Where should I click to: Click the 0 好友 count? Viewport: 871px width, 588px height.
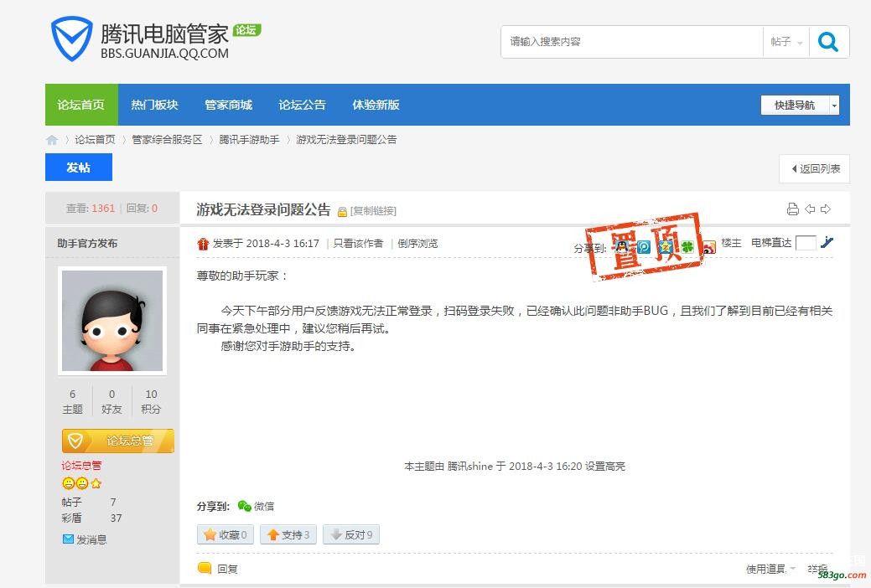(111, 401)
